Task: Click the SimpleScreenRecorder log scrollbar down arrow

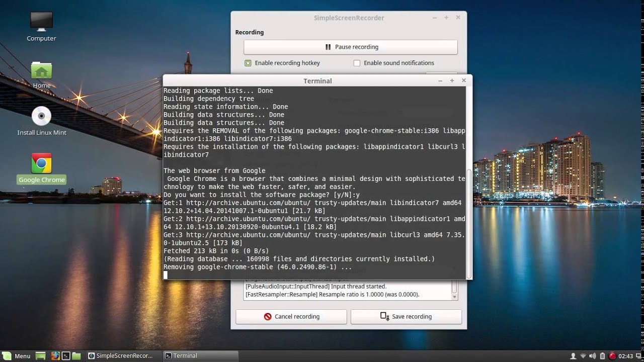Action: pyautogui.click(x=455, y=297)
